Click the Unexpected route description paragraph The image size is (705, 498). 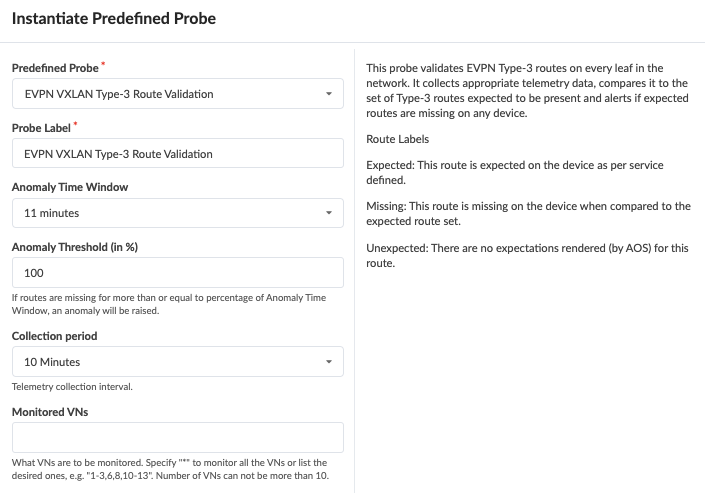[526, 255]
